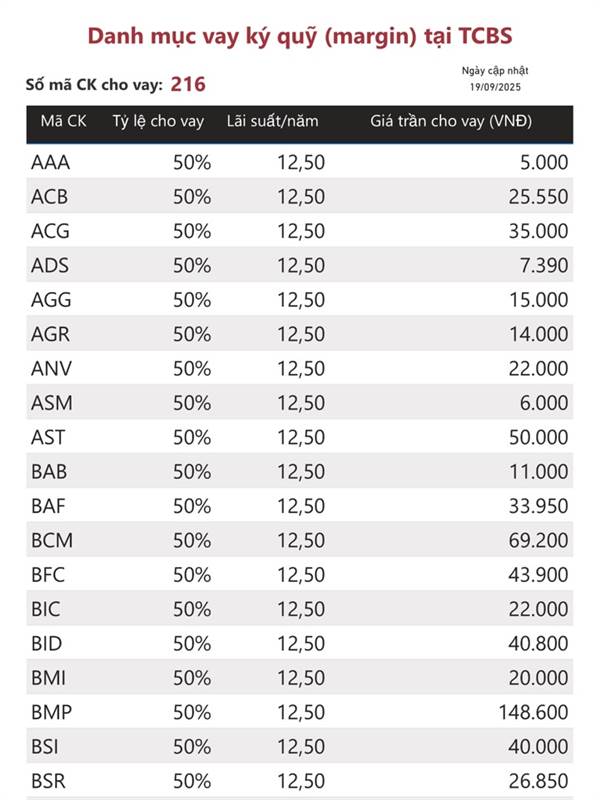This screenshot has height=800, width=600.
Task: Select the ADS stock code
Action: point(50,265)
